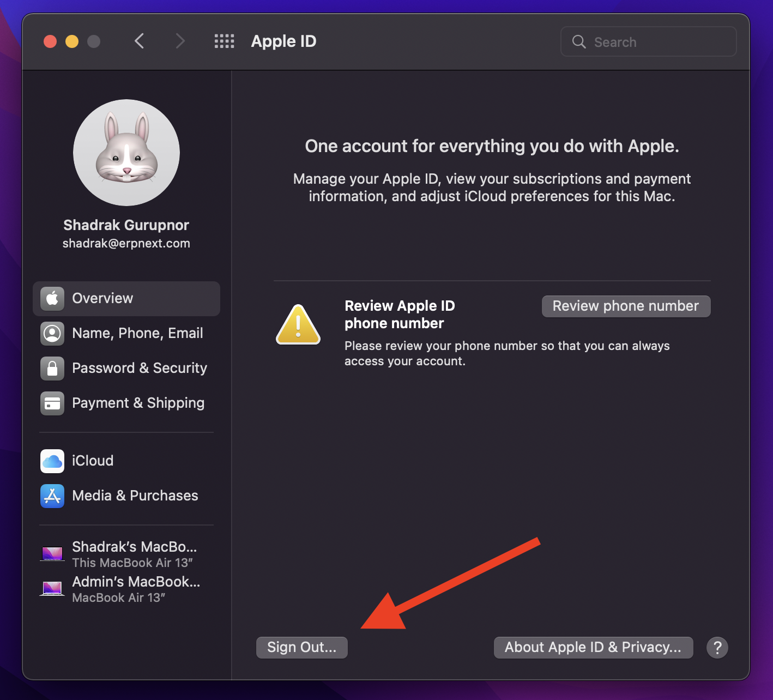Viewport: 773px width, 700px height.
Task: Click the yellow warning triangle icon
Action: pos(298,325)
